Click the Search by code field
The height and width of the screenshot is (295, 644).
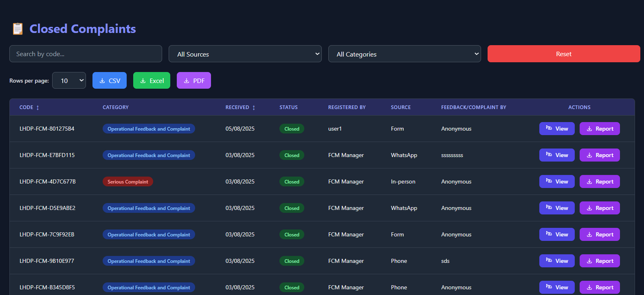86,54
